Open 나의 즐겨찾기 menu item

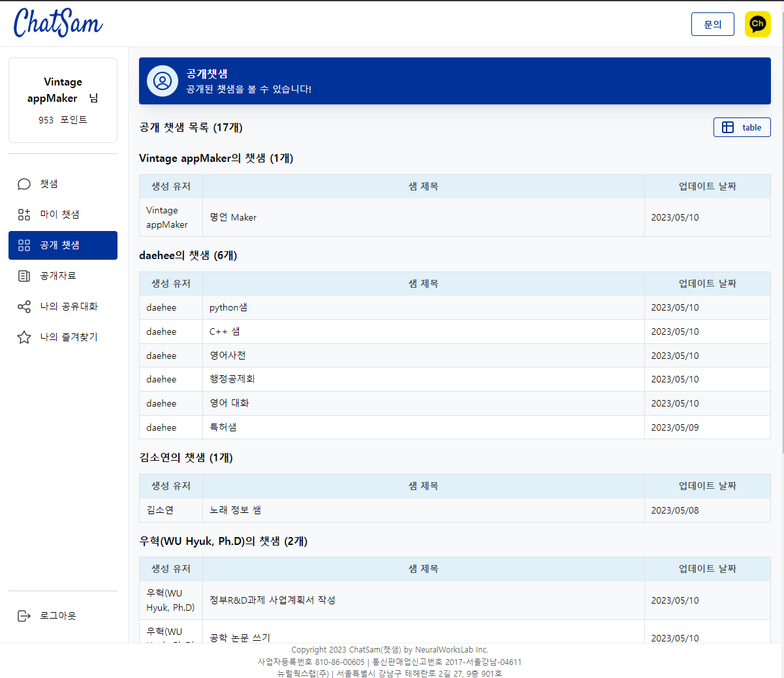pyautogui.click(x=63, y=337)
